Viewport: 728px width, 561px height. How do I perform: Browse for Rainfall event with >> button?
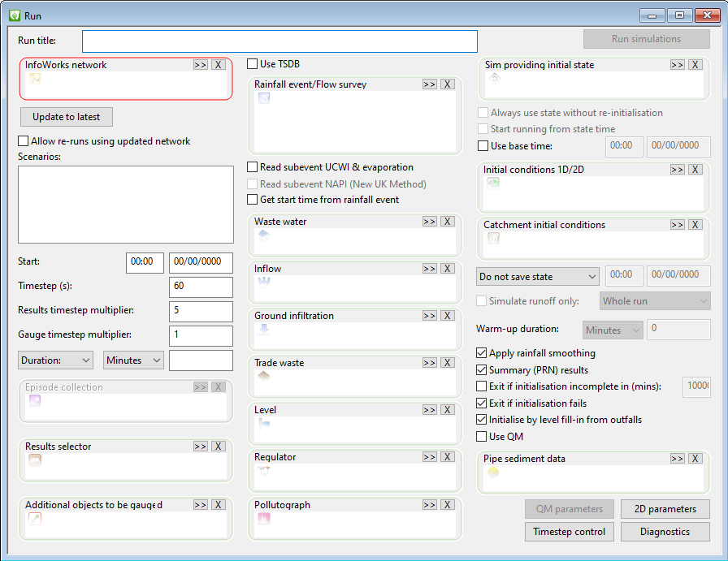(x=430, y=84)
